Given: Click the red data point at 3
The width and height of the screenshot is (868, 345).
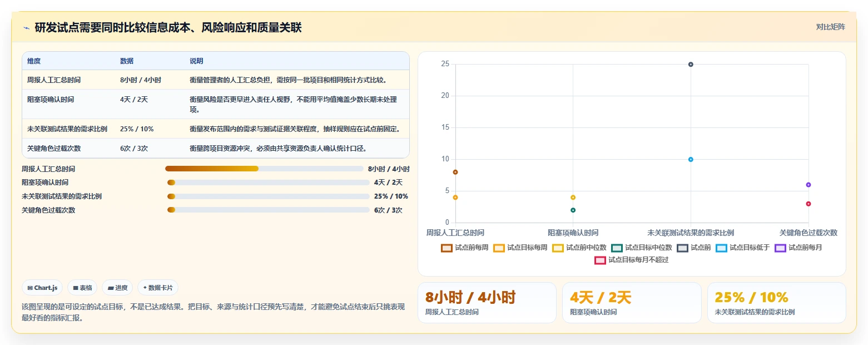Looking at the screenshot, I should tap(809, 204).
